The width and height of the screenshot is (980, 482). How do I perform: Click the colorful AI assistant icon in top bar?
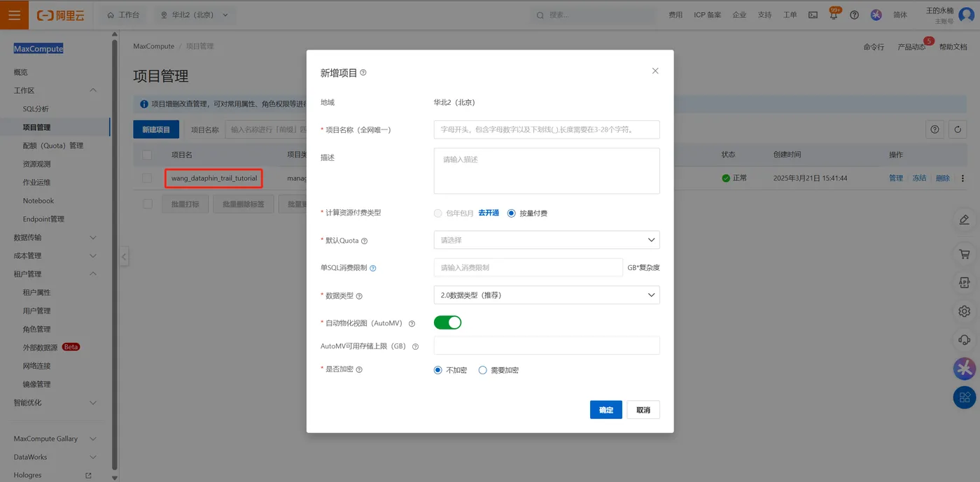click(x=876, y=15)
